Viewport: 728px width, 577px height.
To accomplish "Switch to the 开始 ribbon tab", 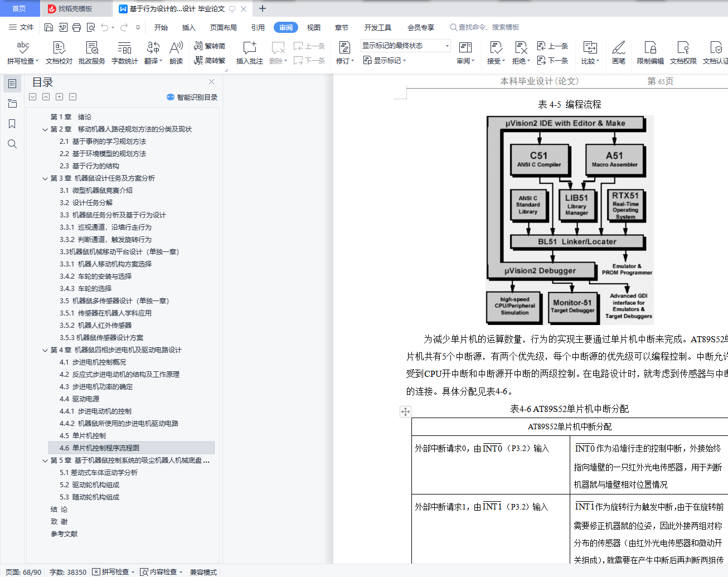I will tap(161, 27).
